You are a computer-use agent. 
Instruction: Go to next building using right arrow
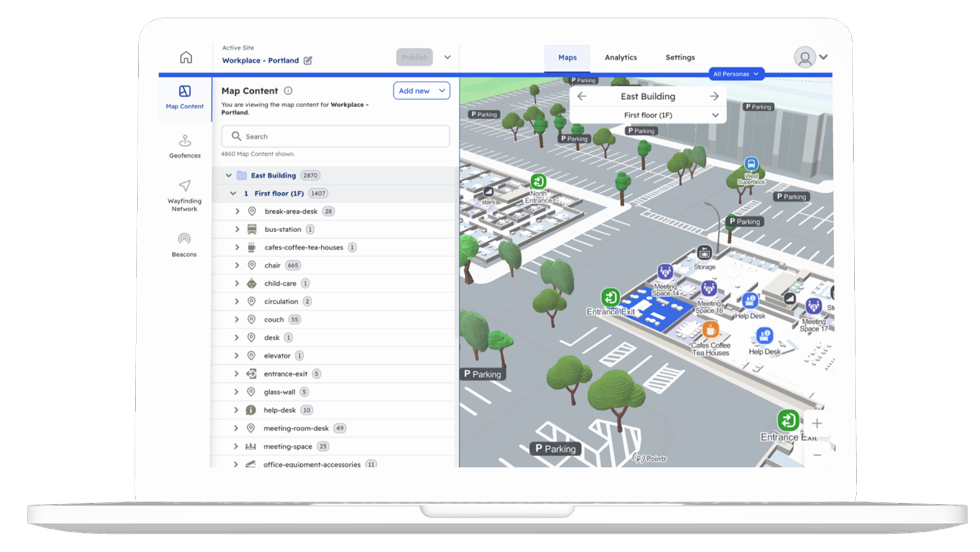(x=714, y=96)
